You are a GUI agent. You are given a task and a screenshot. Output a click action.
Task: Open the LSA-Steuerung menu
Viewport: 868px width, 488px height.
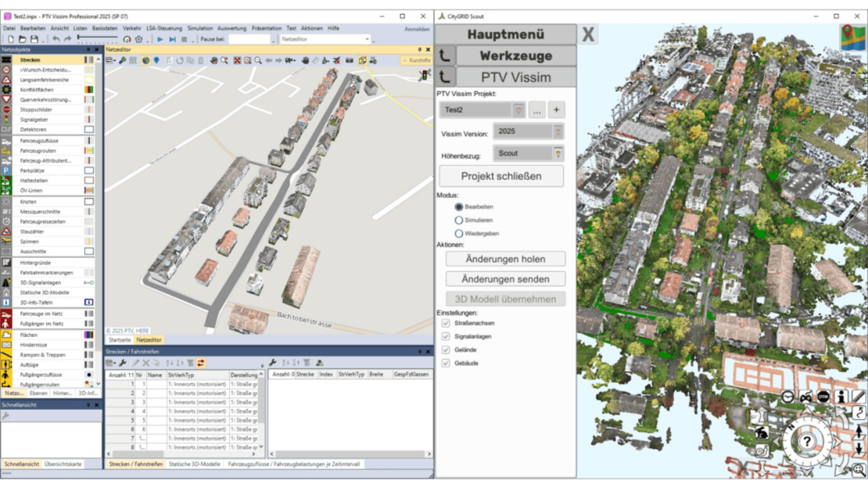(x=164, y=28)
